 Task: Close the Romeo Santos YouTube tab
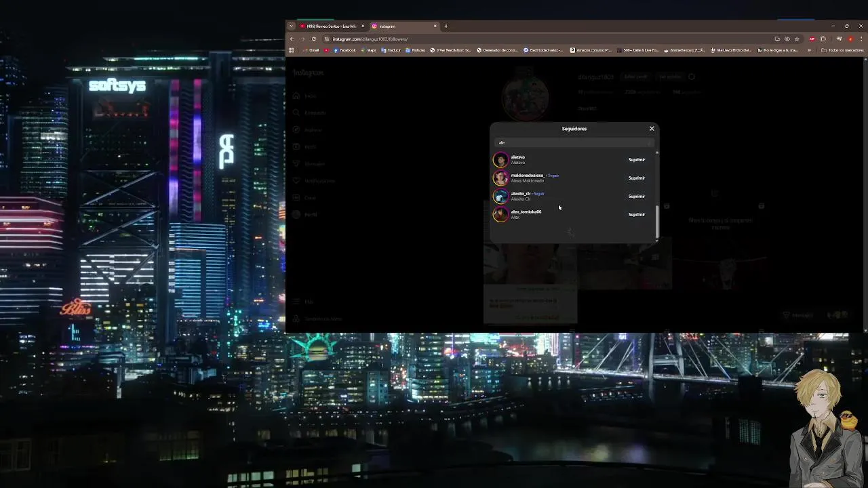[x=363, y=26]
